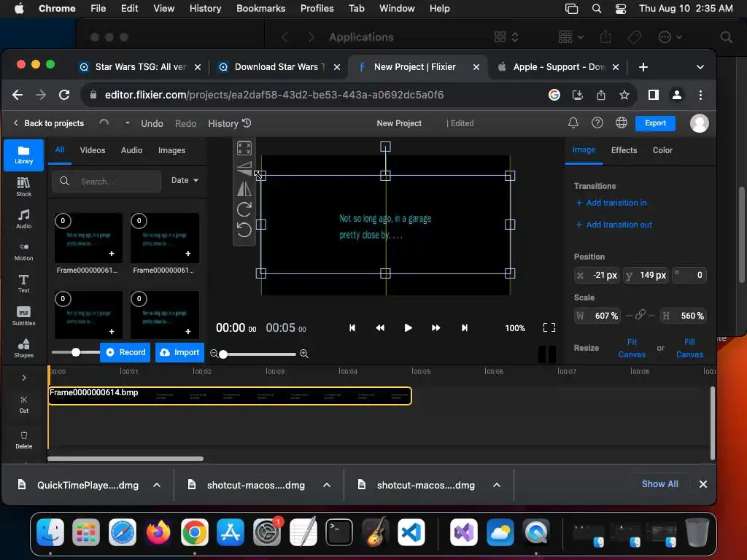Fit image to canvas with expand icon

[244, 148]
